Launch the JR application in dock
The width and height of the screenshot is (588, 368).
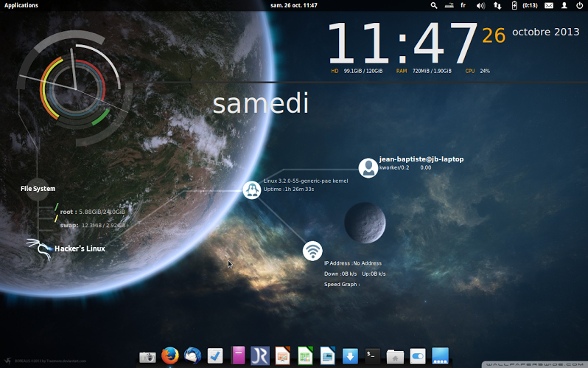point(259,356)
